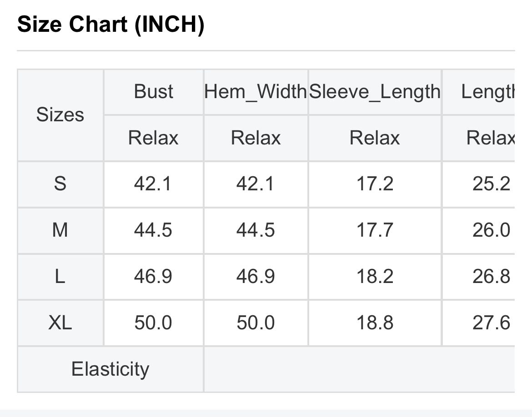The width and height of the screenshot is (532, 417).
Task: Select the Sizes header cell
Action: point(60,115)
